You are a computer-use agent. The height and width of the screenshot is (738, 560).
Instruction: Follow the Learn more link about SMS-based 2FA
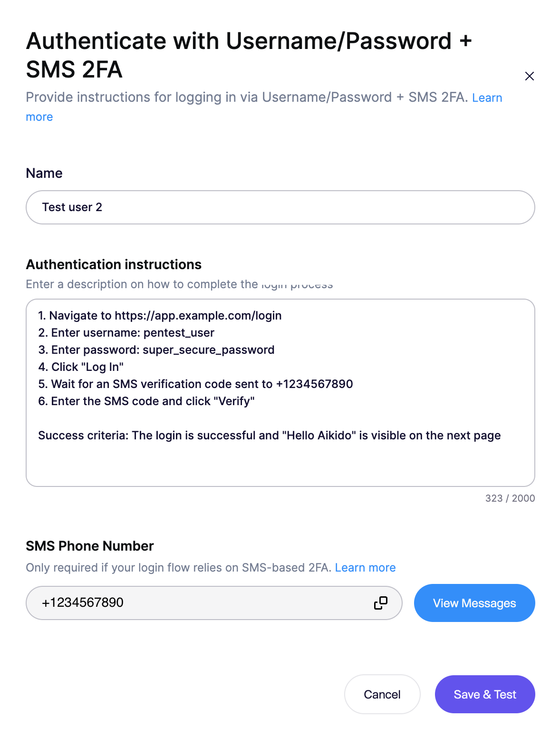tap(365, 568)
